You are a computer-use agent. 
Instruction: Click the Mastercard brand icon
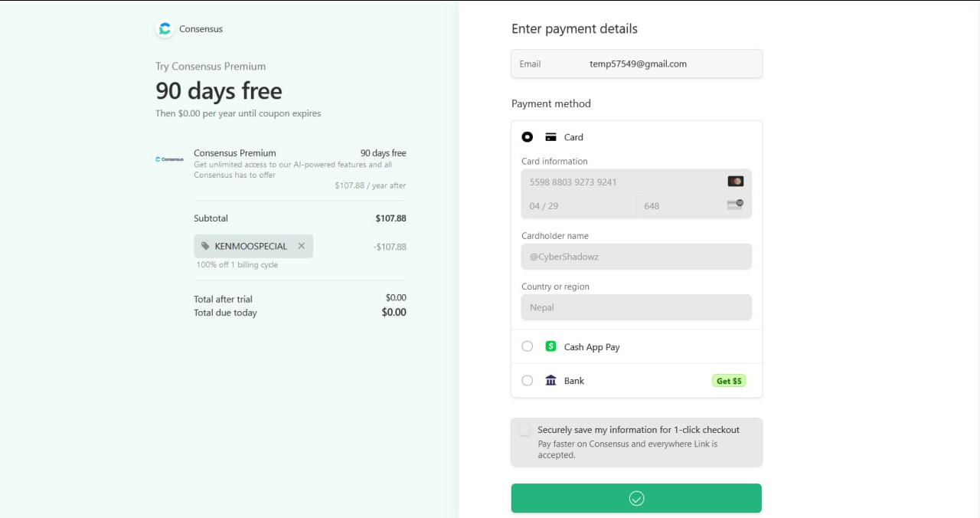tap(735, 182)
